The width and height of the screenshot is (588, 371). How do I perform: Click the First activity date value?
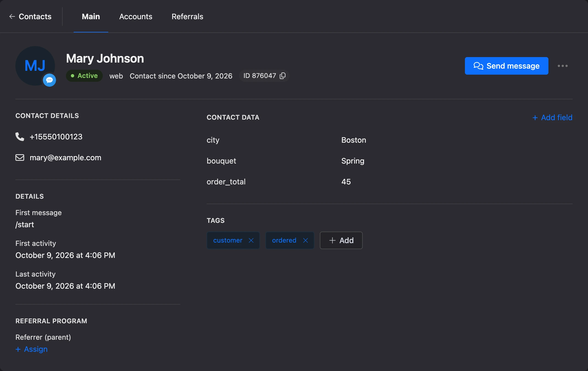65,255
